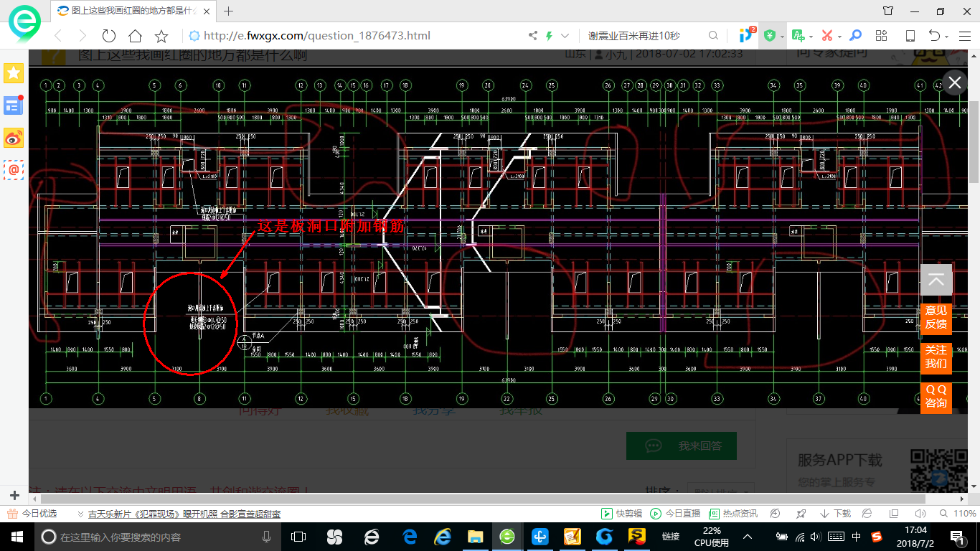980x551 pixels.
Task: Open the browser home page
Action: click(x=135, y=36)
